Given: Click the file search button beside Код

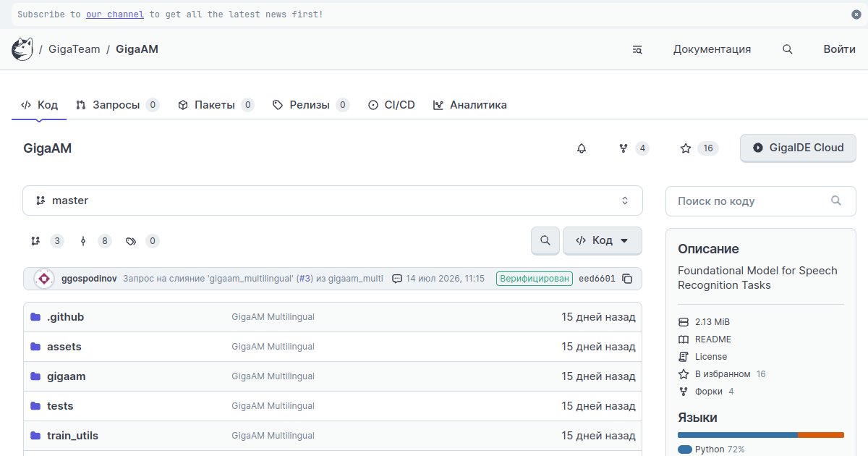Looking at the screenshot, I should [x=545, y=241].
